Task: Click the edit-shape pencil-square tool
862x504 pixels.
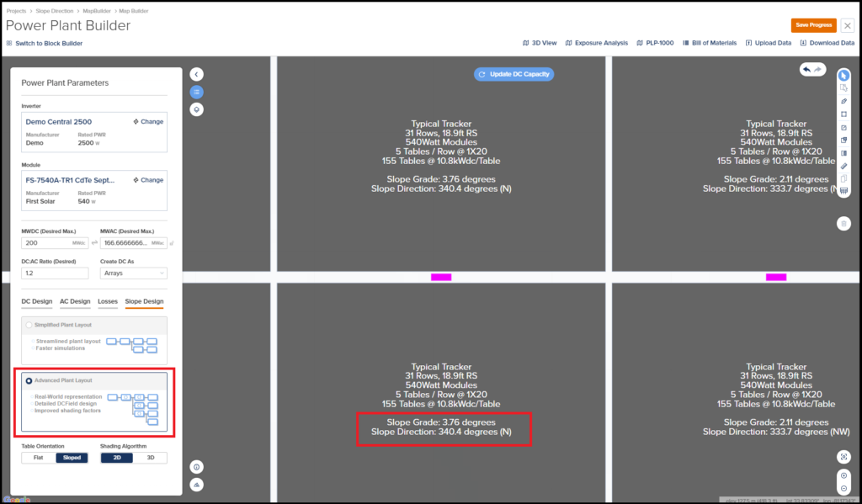Action: [x=843, y=128]
